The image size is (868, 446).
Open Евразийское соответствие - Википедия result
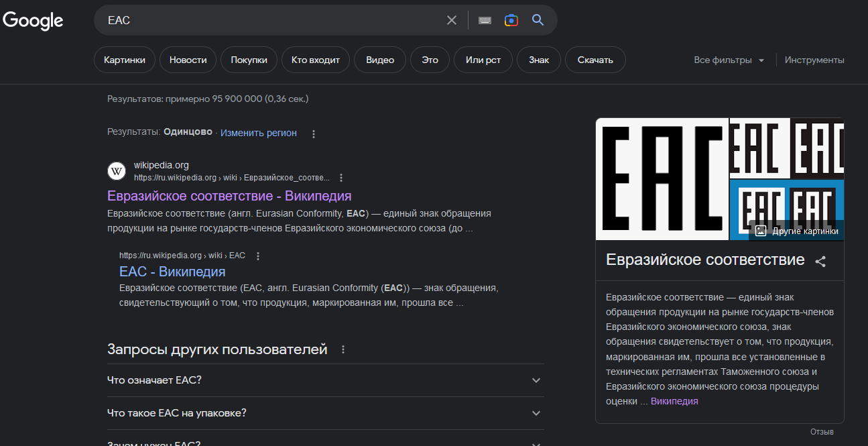point(229,196)
